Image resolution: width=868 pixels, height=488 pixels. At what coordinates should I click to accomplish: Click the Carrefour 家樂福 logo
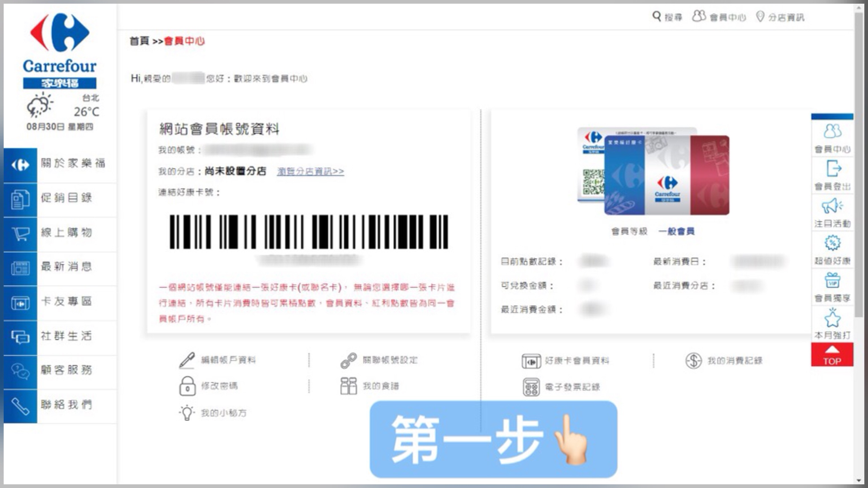pyautogui.click(x=60, y=51)
